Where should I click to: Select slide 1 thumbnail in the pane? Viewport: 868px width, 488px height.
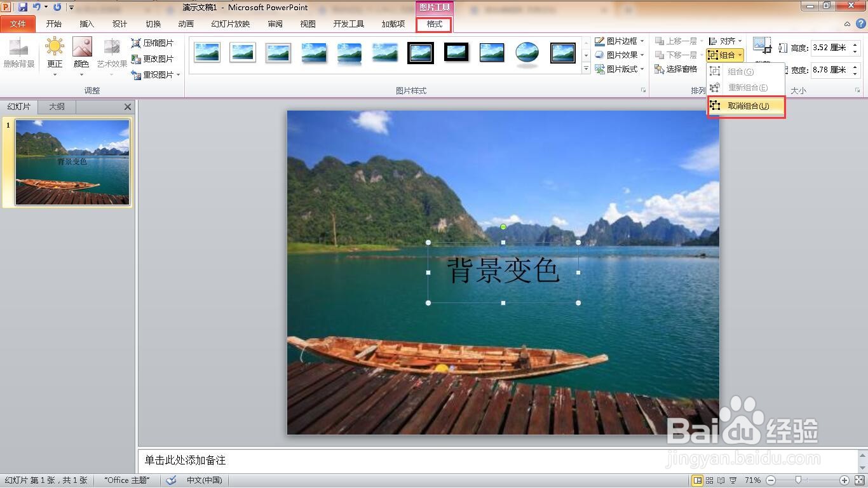[72, 163]
